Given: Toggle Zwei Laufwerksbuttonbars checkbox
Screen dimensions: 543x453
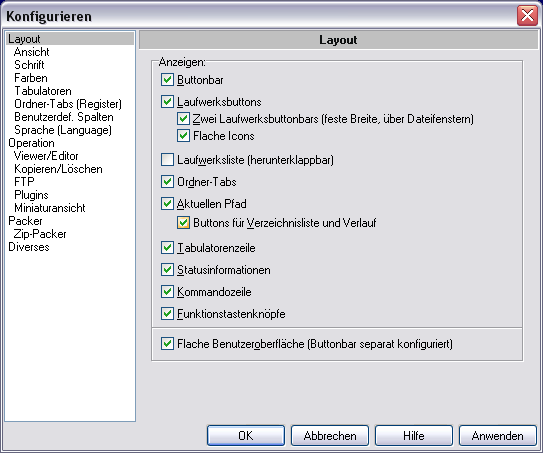Looking at the screenshot, I should pyautogui.click(x=183, y=119).
